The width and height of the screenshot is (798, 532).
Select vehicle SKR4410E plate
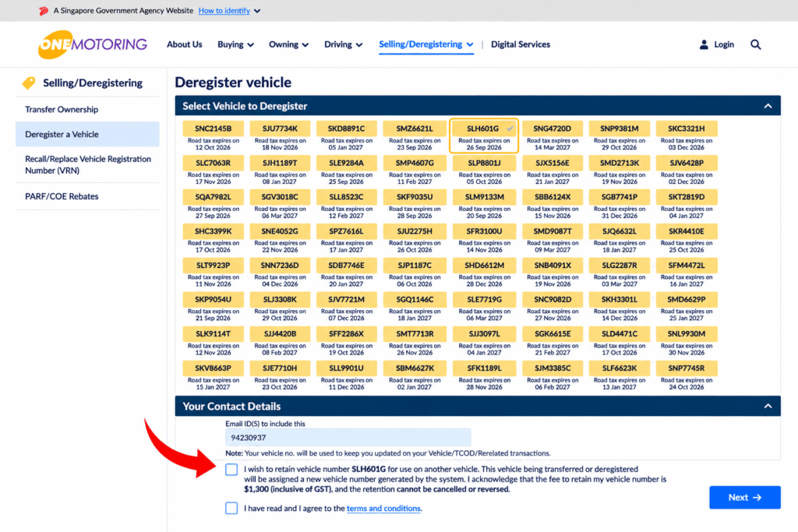point(687,231)
